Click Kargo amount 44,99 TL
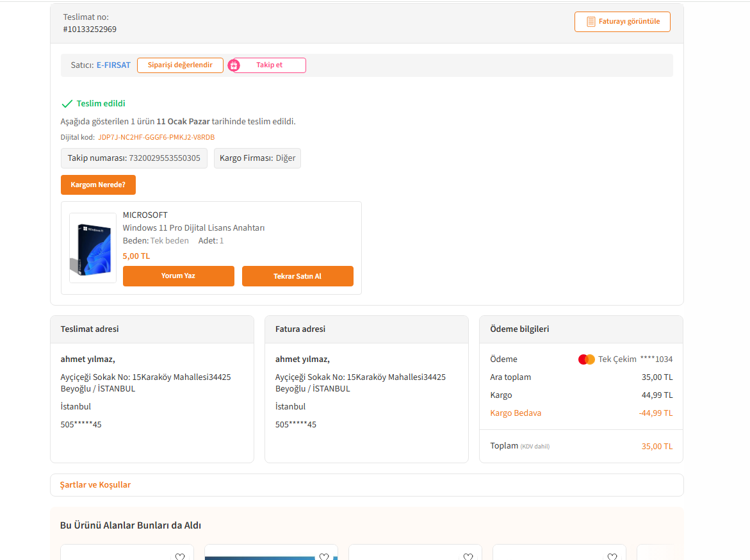Image resolution: width=750 pixels, height=560 pixels. pos(657,395)
